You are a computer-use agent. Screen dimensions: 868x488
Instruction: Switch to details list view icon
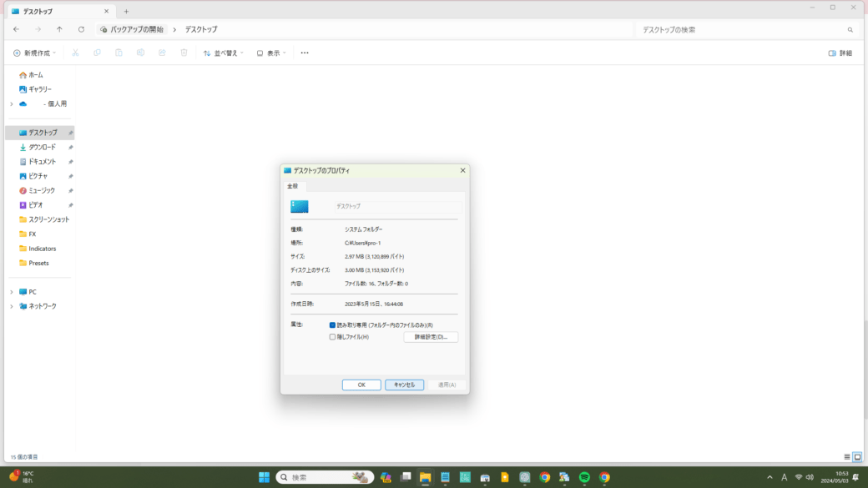point(847,457)
